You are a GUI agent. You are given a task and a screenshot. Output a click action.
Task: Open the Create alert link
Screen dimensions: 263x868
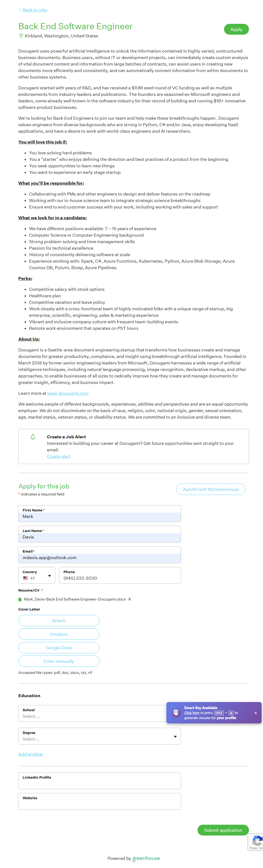click(x=59, y=456)
